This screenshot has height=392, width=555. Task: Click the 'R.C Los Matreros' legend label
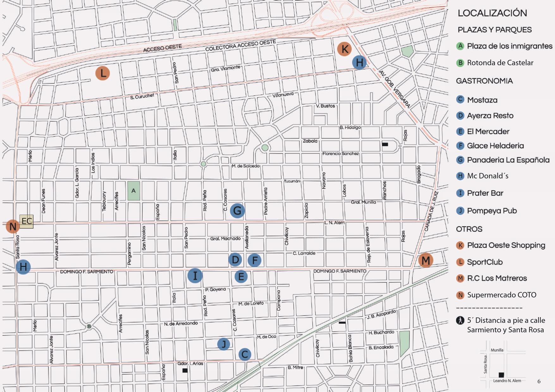[497, 278]
